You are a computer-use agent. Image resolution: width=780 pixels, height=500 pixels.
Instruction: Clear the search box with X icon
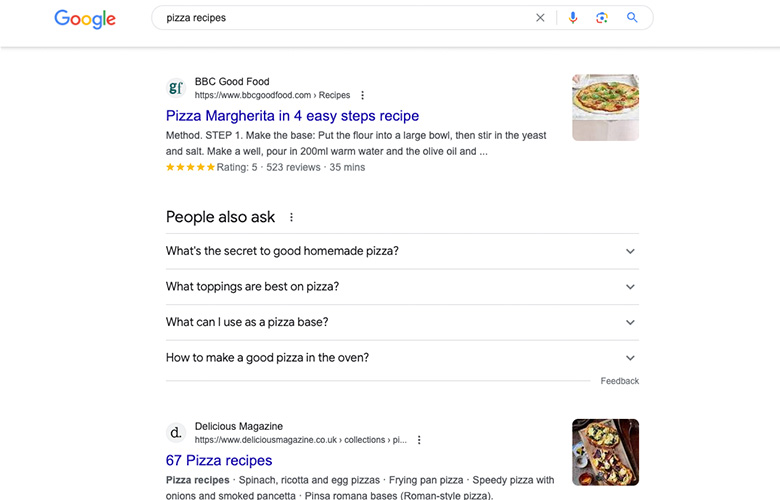pos(540,18)
